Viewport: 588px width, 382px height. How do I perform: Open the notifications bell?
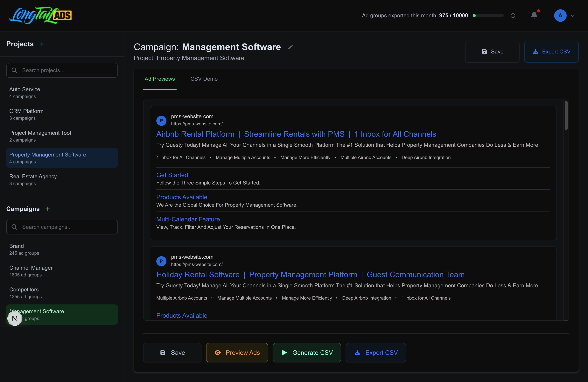pos(534,15)
